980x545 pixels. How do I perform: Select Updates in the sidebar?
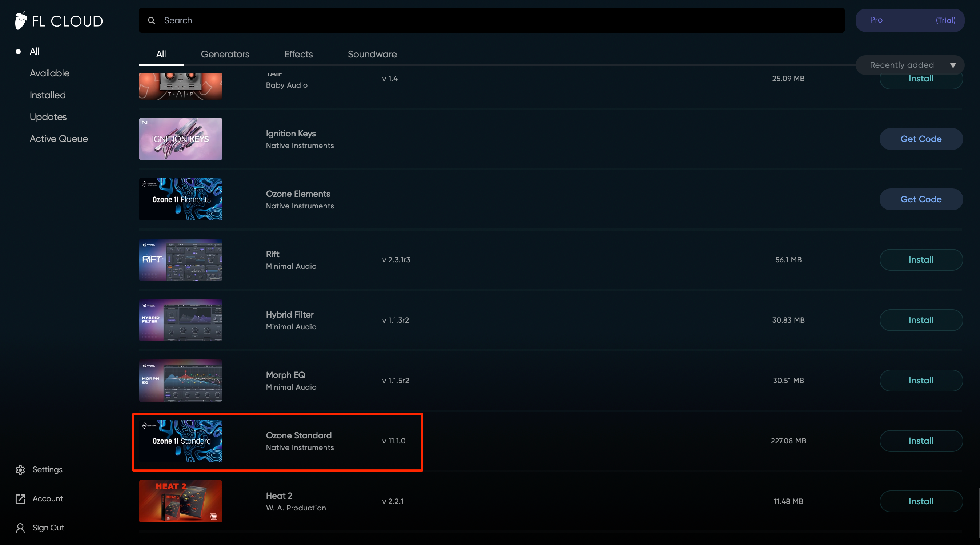pos(48,117)
